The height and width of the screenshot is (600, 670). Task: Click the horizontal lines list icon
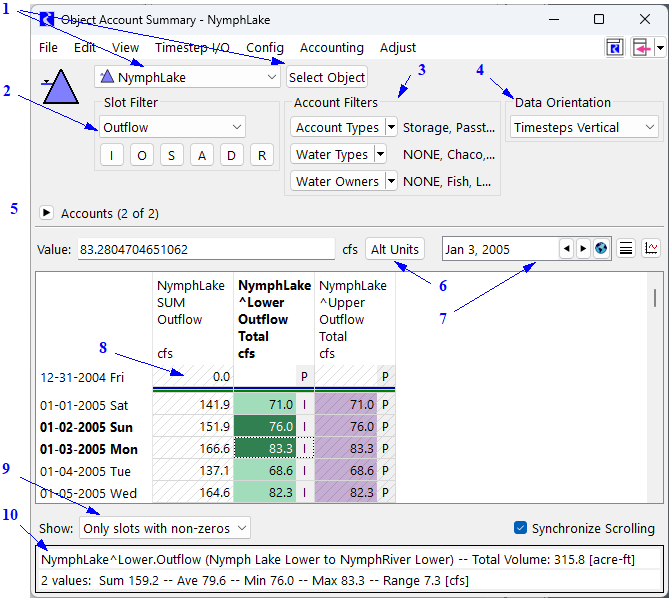[x=626, y=249]
